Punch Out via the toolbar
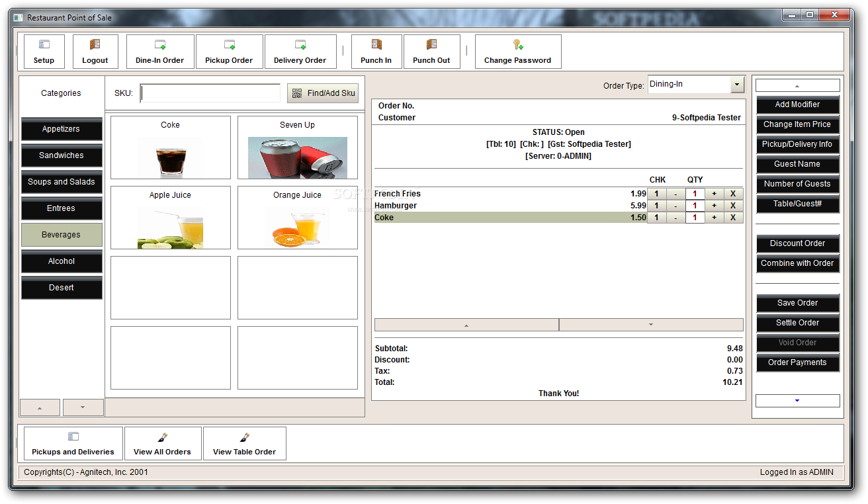This screenshot has width=868, height=504. tap(431, 52)
